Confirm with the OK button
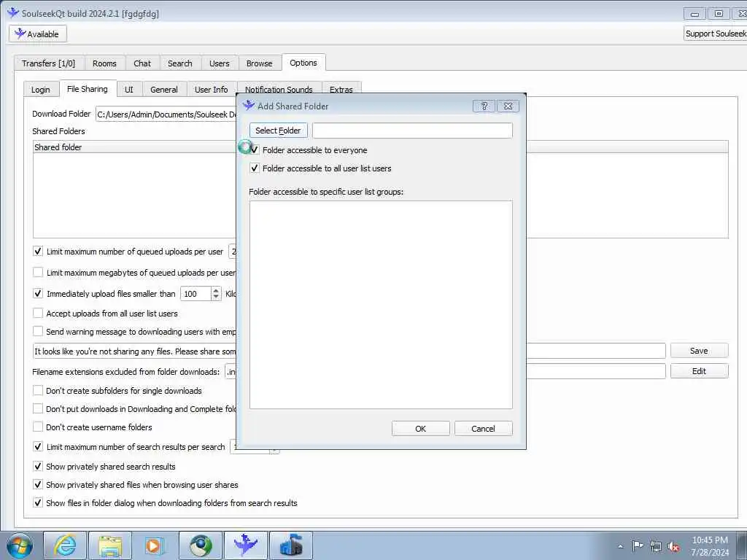The width and height of the screenshot is (747, 560). [421, 429]
